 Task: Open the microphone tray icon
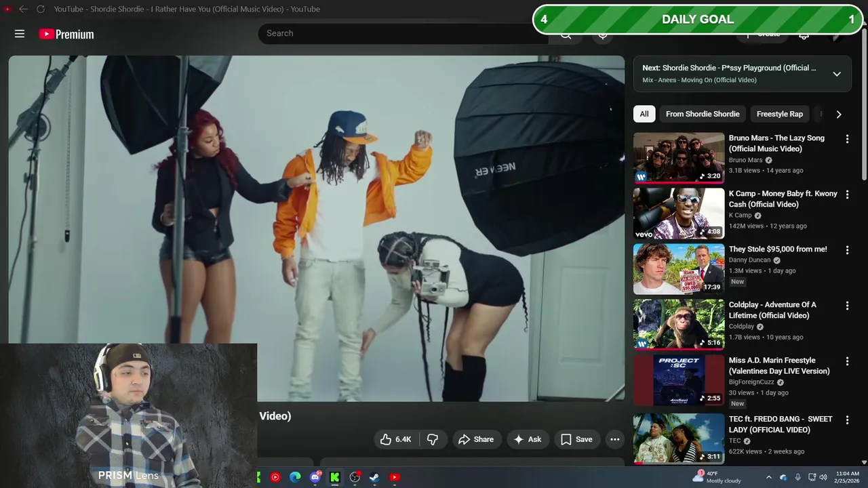(x=797, y=477)
